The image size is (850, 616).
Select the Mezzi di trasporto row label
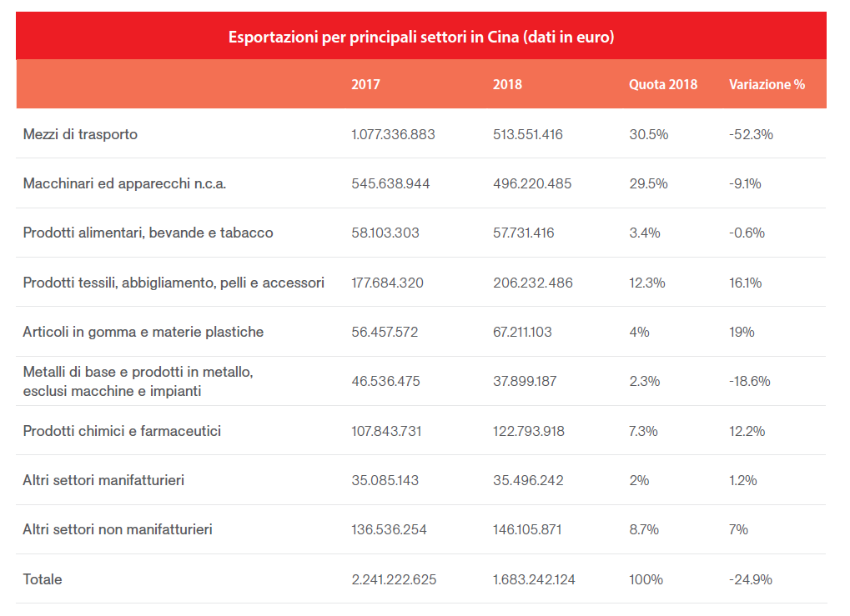click(x=80, y=134)
